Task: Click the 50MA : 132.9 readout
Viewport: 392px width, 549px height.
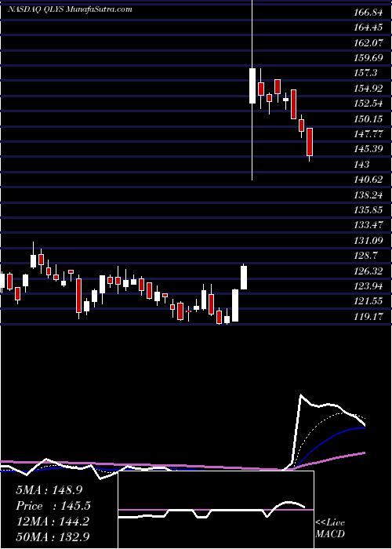Action: pyautogui.click(x=53, y=536)
